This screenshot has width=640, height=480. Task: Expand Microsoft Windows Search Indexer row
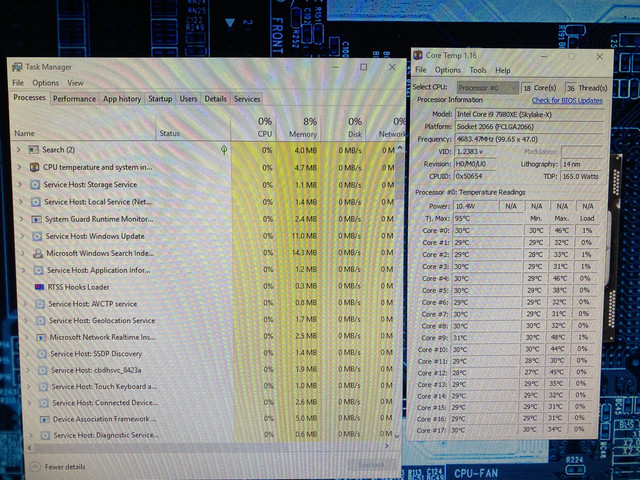coord(23,253)
